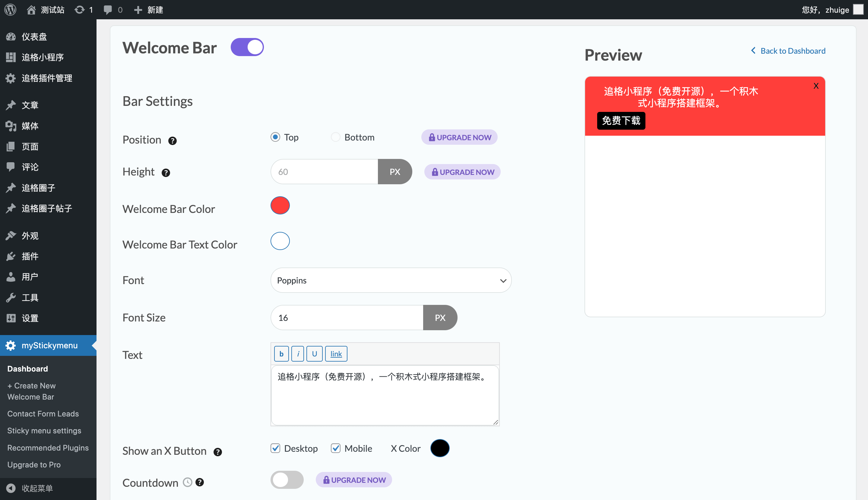This screenshot has height=500, width=868.
Task: Click the bold b text button
Action: [x=281, y=354]
